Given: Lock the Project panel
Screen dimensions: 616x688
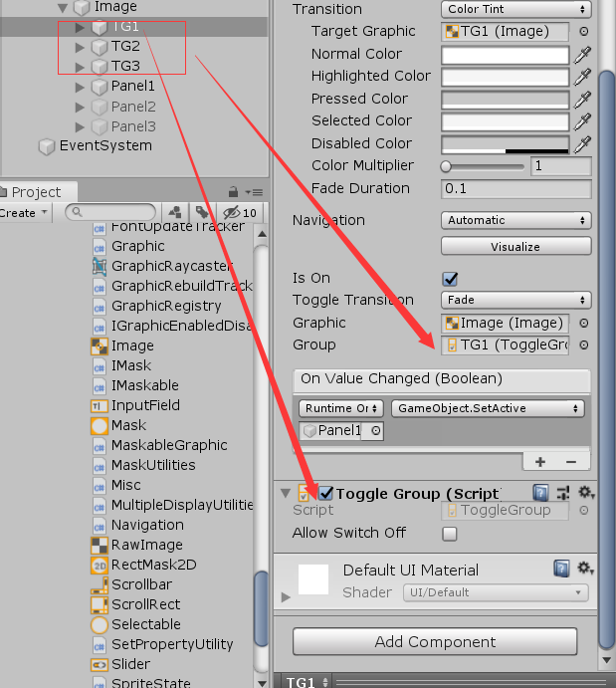Looking at the screenshot, I should click(233, 192).
